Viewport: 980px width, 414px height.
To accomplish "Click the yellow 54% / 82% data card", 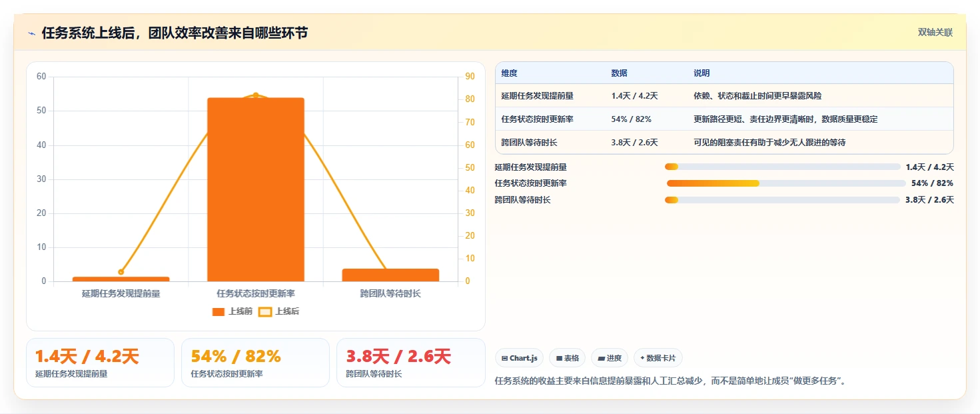I will point(255,363).
